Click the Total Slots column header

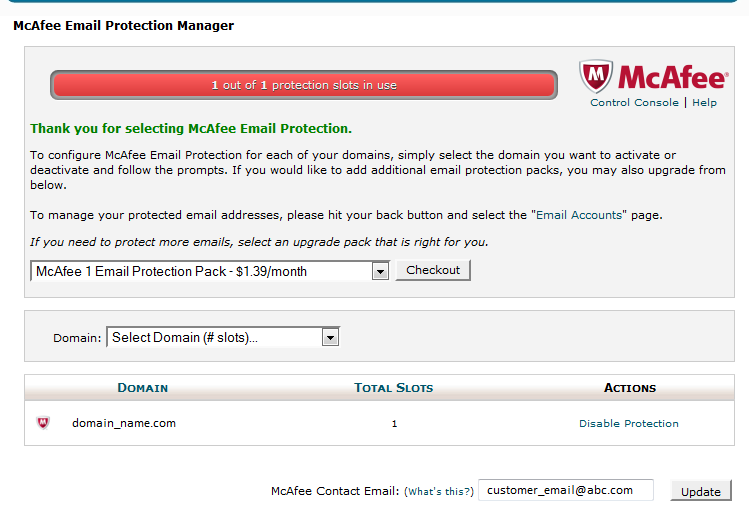tap(393, 388)
